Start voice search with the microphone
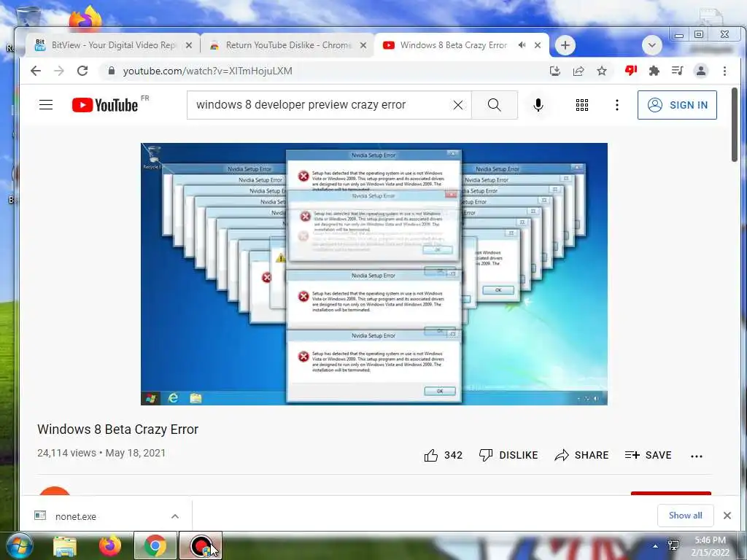 pyautogui.click(x=538, y=105)
